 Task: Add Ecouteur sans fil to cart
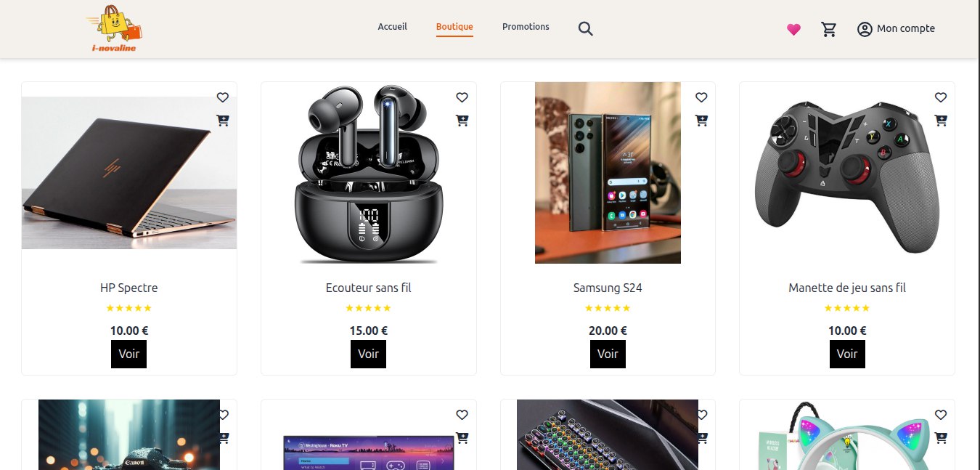462,121
